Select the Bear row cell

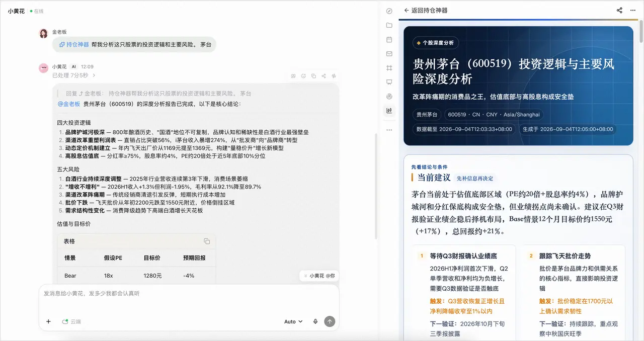click(x=70, y=276)
